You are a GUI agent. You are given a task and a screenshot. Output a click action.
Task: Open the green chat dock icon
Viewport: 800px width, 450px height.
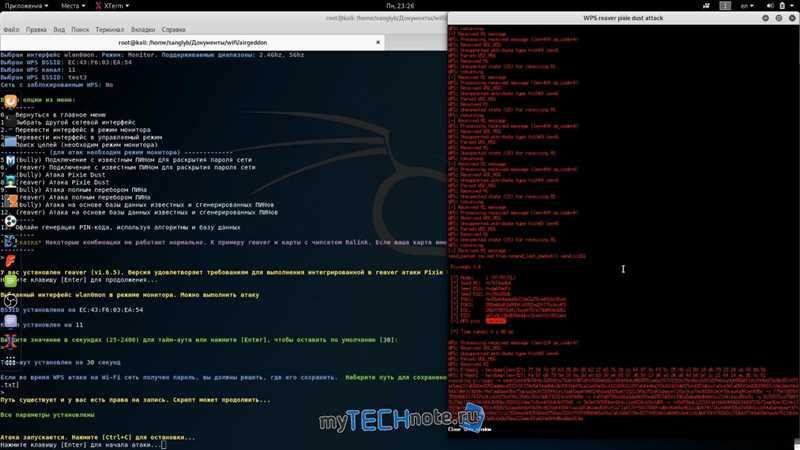pyautogui.click(x=10, y=281)
